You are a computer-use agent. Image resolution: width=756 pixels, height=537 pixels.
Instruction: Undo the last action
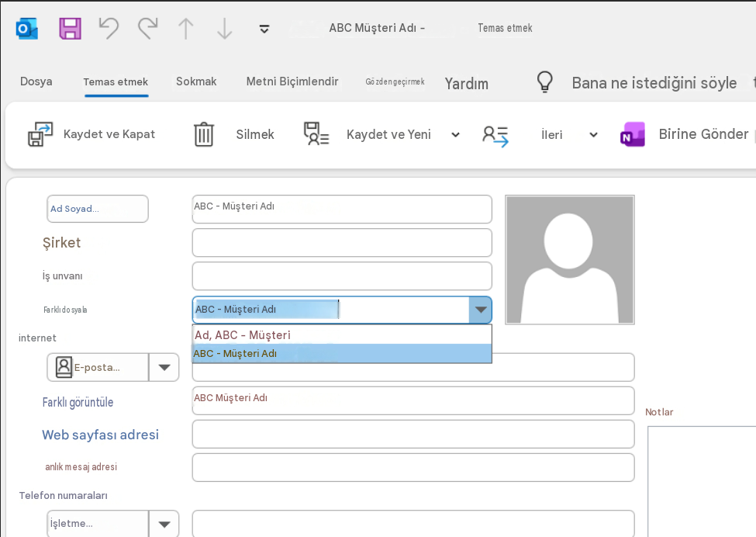coord(109,29)
